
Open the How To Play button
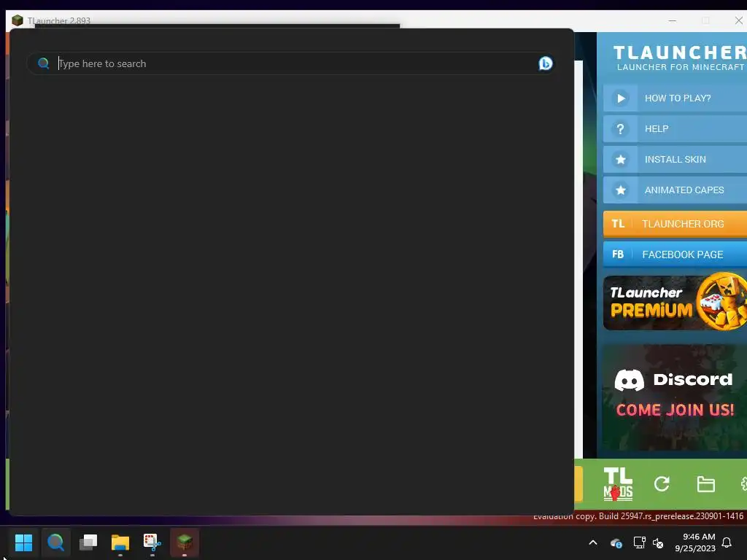coord(675,98)
